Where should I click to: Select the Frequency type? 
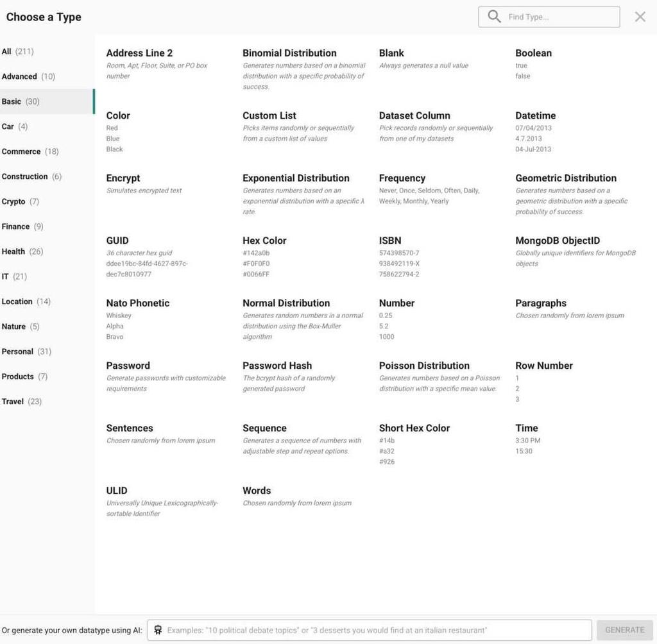[x=402, y=178]
